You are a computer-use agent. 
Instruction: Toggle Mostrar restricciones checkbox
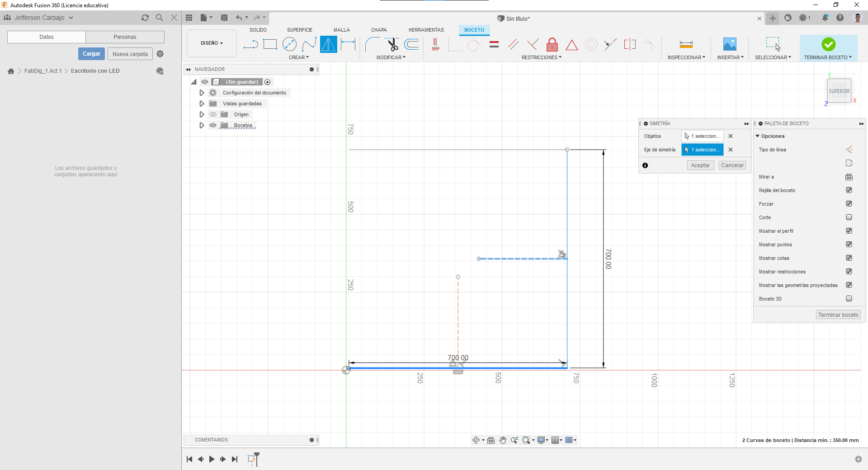point(849,272)
